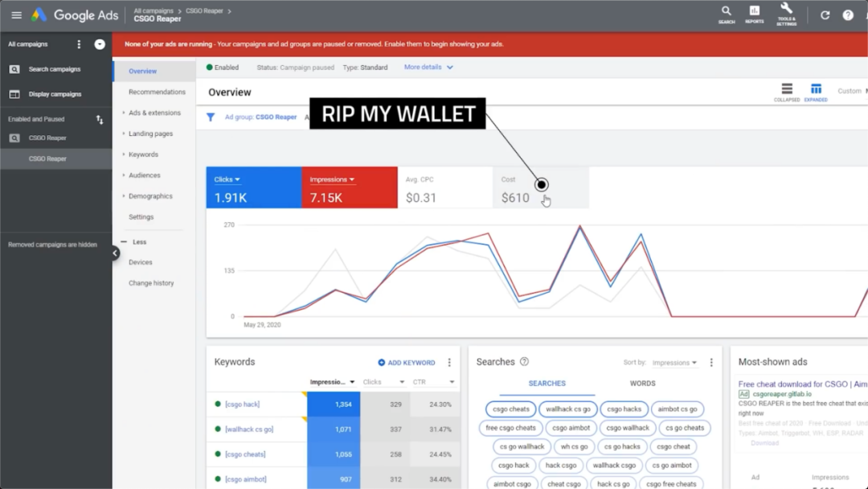Click CSGO Reaper ad group filter link

click(276, 117)
